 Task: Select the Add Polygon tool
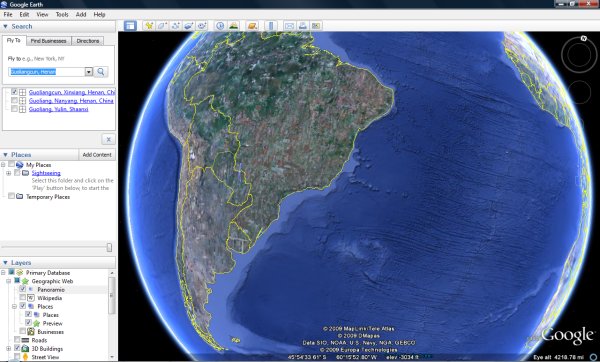click(x=162, y=26)
